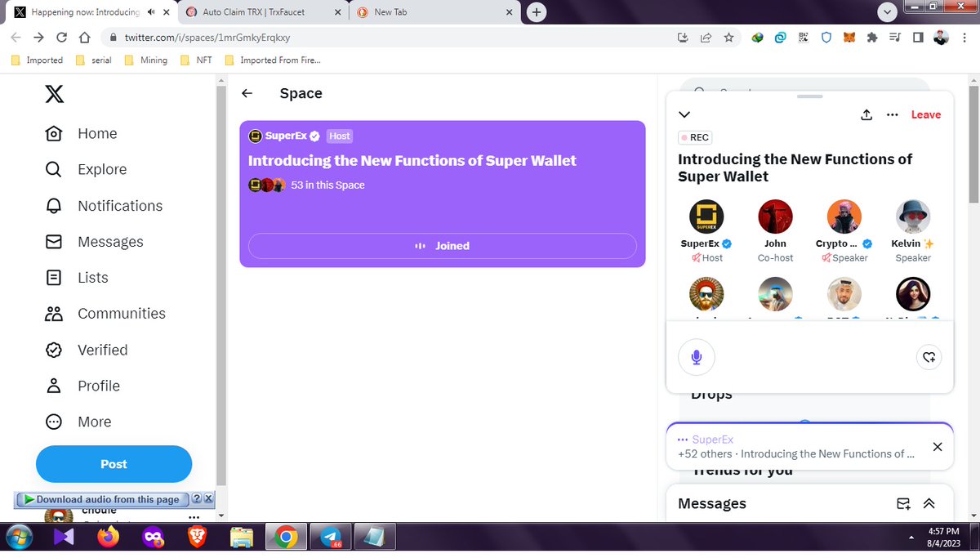
Task: Open the SuperEx +52 others Space banner
Action: (x=796, y=447)
